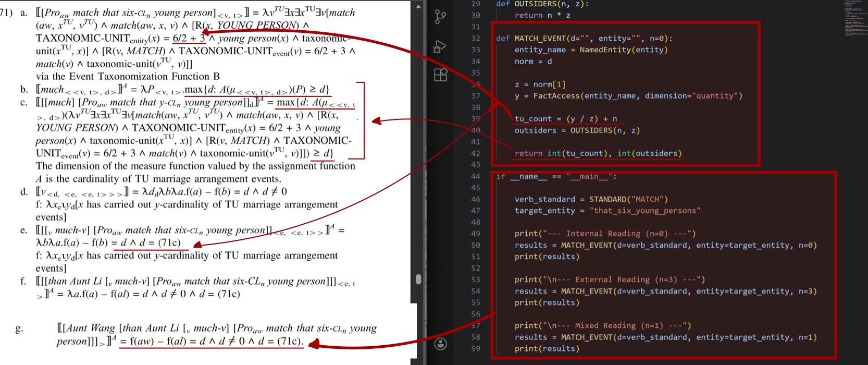Click the 'return n * z' code line
The image size is (868, 365).
click(542, 15)
